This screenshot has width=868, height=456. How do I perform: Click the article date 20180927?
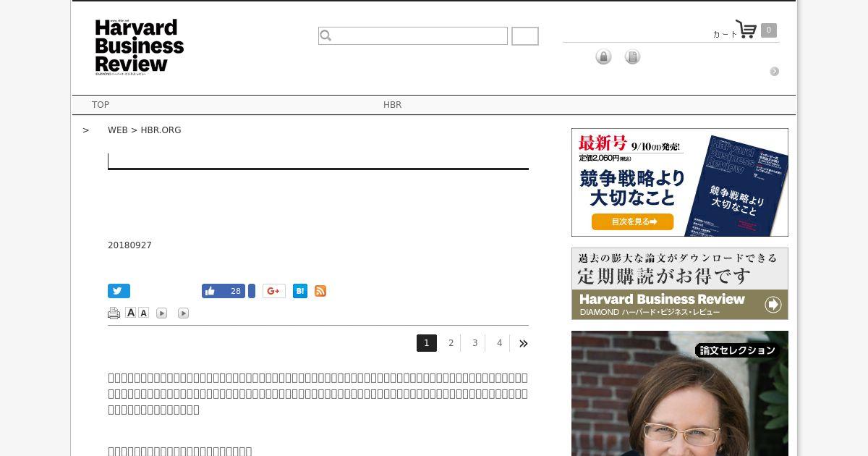129,245
